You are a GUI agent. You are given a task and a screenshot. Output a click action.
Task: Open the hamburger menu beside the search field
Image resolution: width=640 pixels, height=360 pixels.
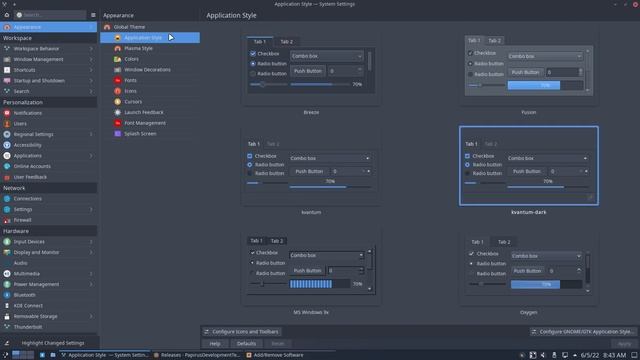click(x=93, y=15)
